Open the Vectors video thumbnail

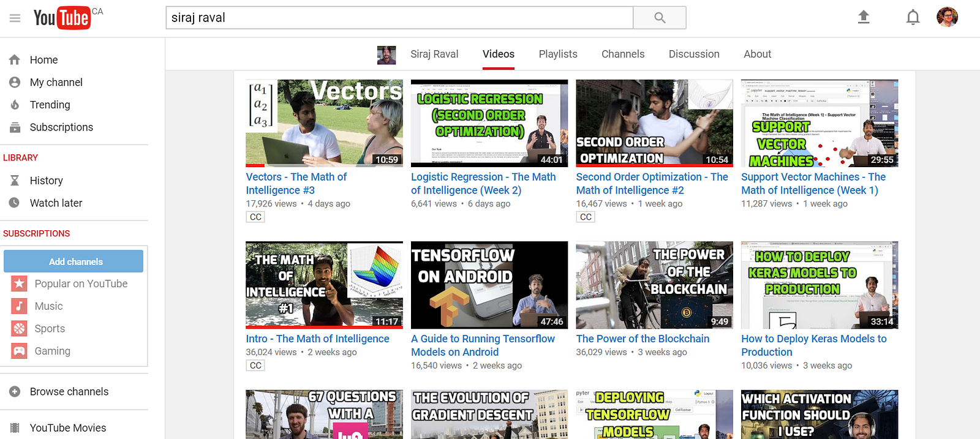tap(325, 123)
